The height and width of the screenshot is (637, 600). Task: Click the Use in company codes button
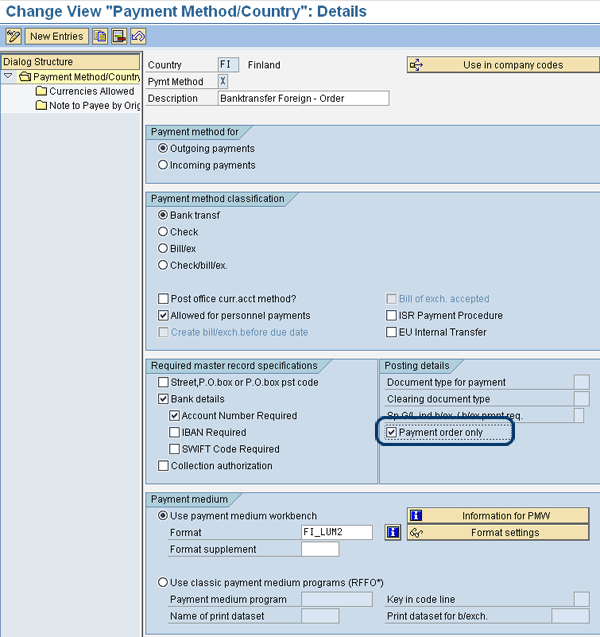click(497, 65)
